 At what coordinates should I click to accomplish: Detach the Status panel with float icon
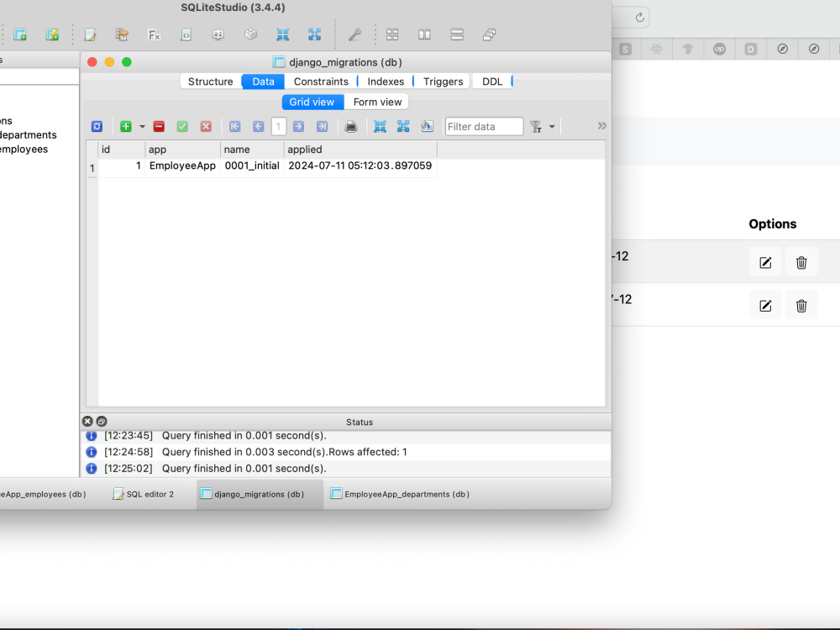point(102,422)
